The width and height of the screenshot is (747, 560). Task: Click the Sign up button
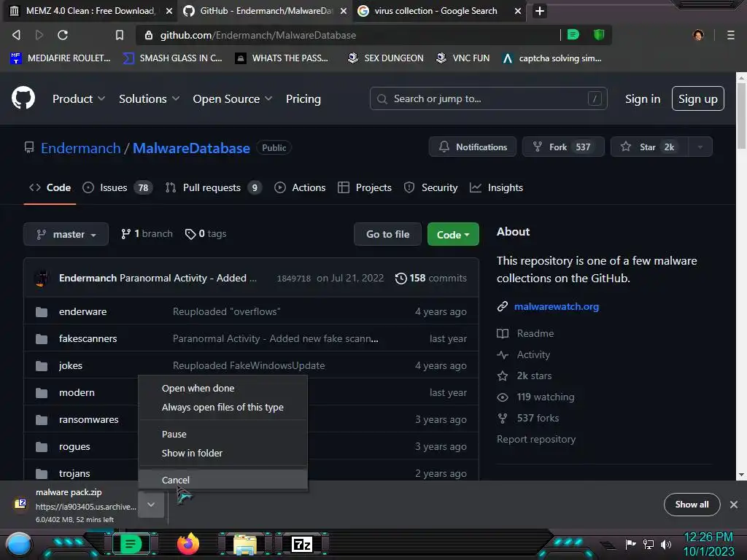[x=697, y=98]
